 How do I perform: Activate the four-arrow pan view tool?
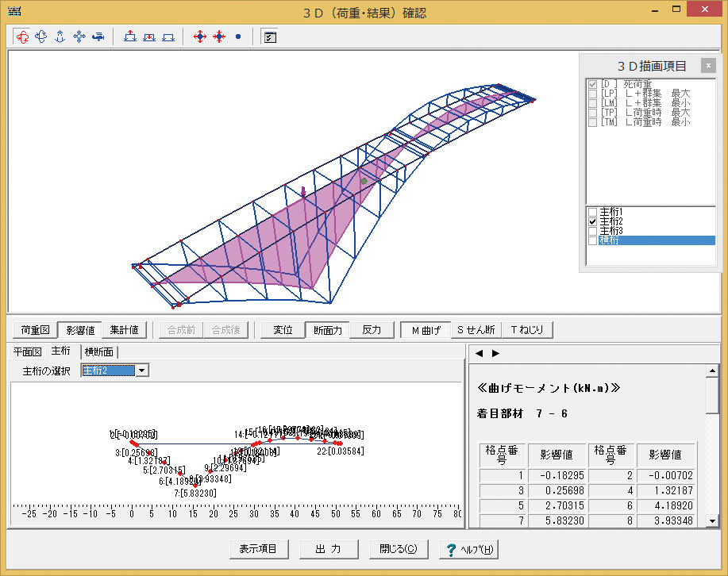click(79, 36)
